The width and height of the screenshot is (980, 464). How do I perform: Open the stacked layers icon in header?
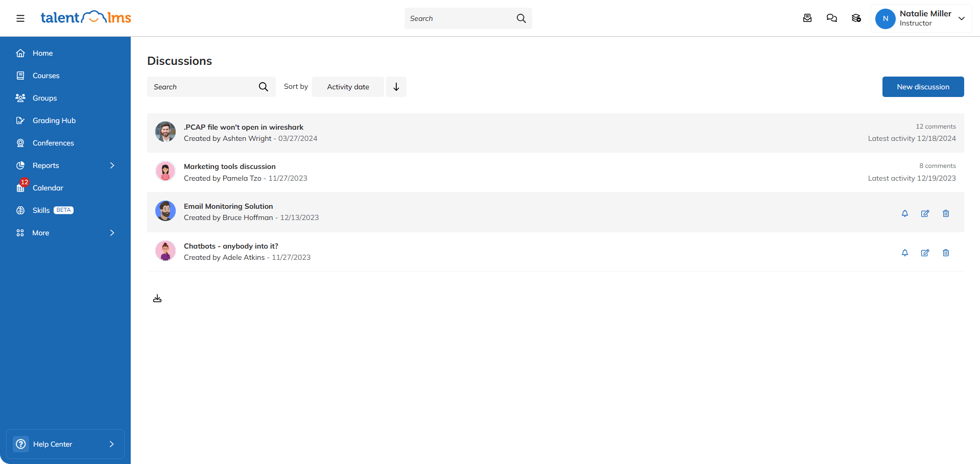pyautogui.click(x=856, y=18)
